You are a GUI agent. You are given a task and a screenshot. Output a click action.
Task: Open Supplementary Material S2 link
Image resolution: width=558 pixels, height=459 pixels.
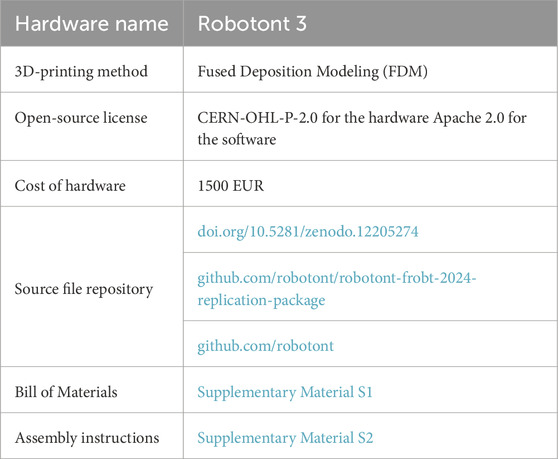point(285,438)
